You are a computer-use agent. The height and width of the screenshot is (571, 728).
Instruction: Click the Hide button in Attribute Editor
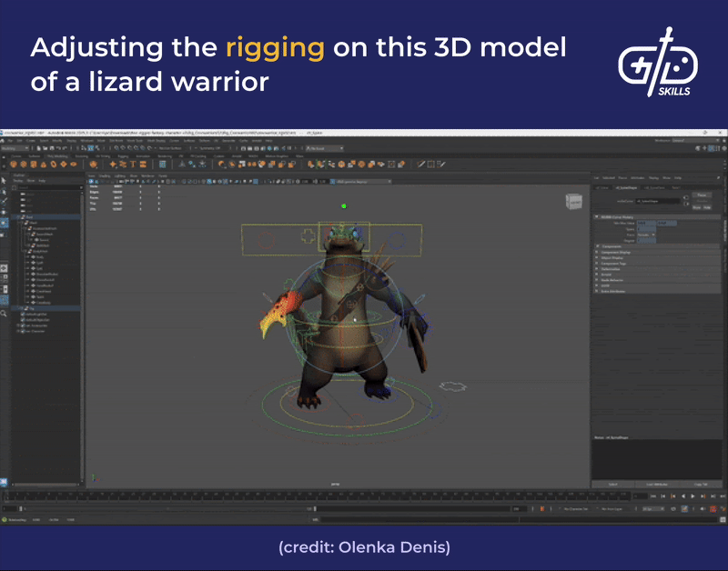(x=707, y=207)
